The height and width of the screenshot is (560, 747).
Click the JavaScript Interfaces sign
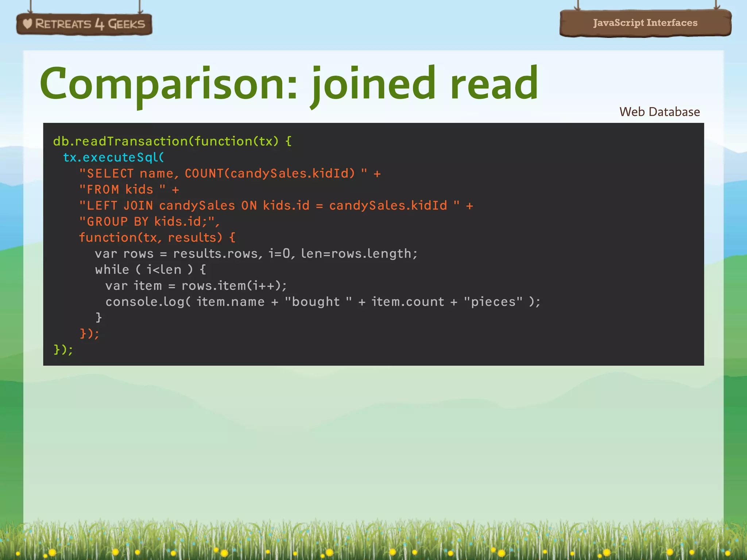pyautogui.click(x=645, y=23)
